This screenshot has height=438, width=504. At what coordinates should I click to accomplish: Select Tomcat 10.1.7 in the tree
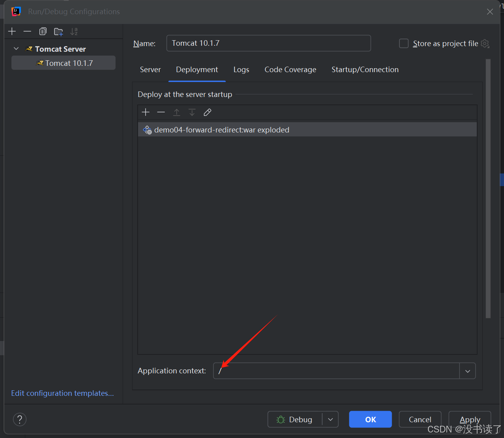63,63
